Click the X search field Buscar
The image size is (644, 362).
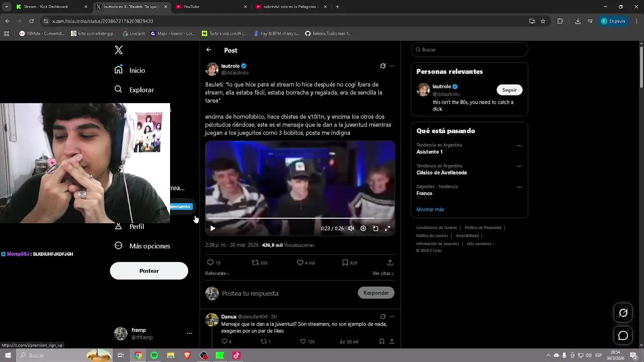469,50
